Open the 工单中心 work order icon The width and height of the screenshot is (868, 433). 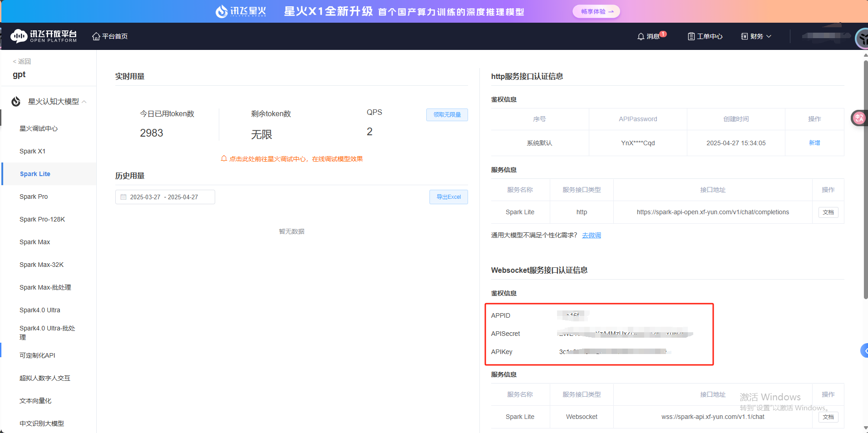[x=691, y=36]
